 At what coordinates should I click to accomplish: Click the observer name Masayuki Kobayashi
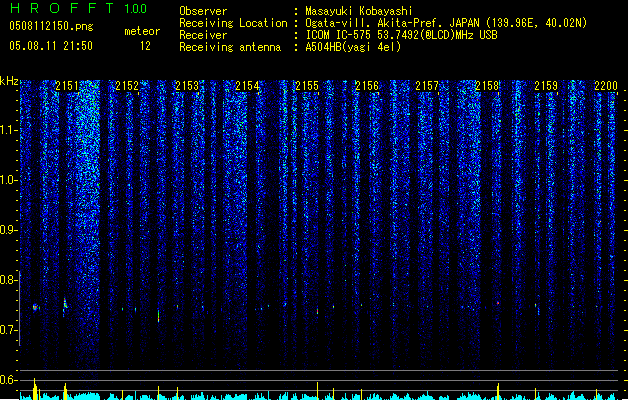359,11
